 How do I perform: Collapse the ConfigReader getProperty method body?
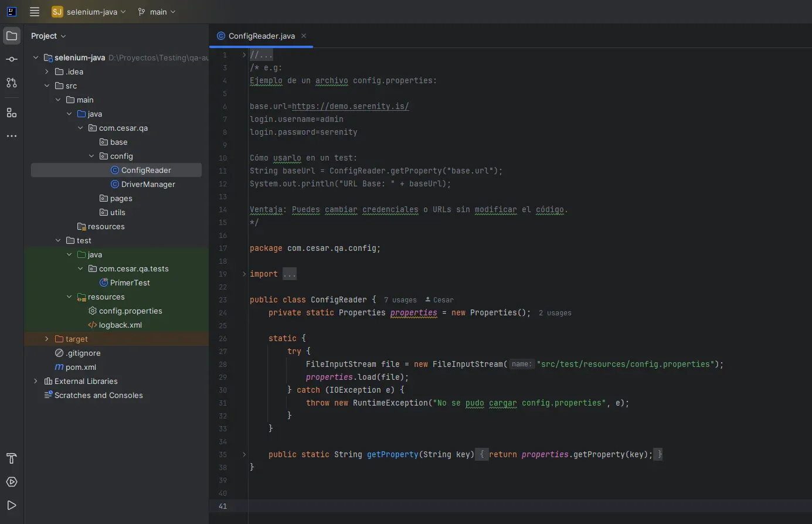coord(244,454)
